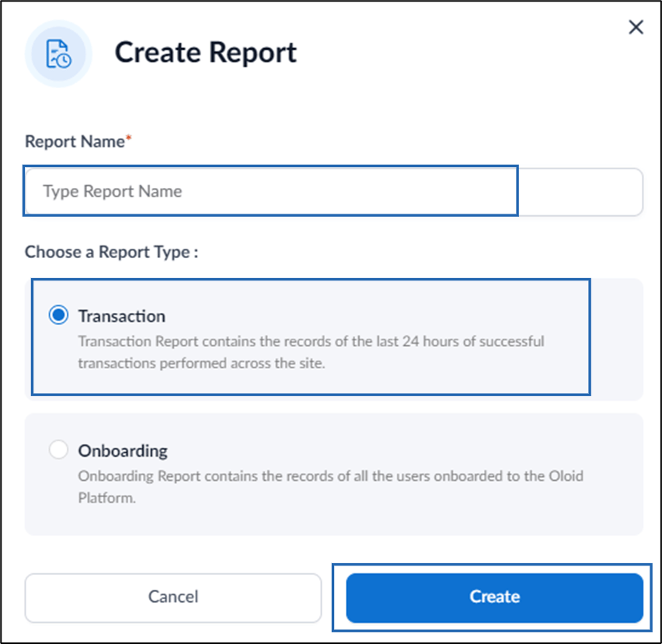Click the Cancel button
Image resolution: width=662 pixels, height=644 pixels.
click(173, 597)
